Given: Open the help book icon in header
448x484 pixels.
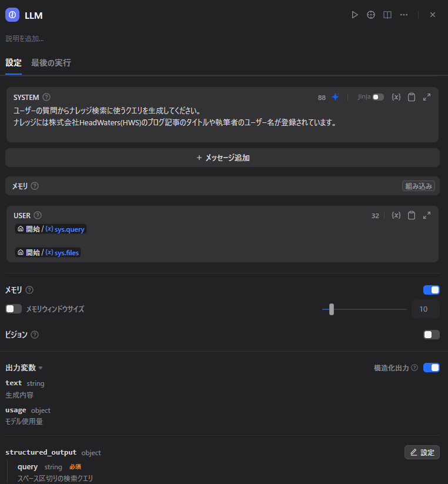Looking at the screenshot, I should pos(387,15).
